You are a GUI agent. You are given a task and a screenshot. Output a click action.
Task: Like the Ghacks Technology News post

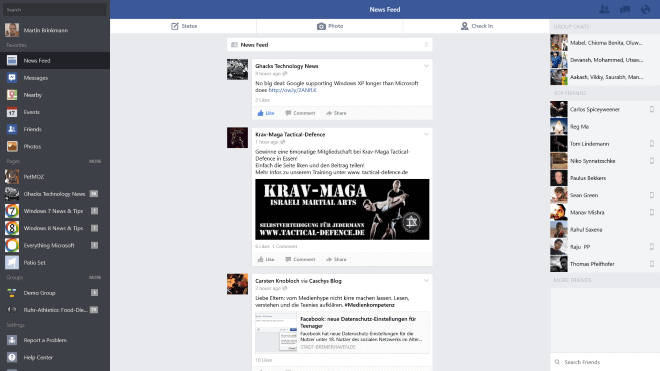click(x=266, y=113)
